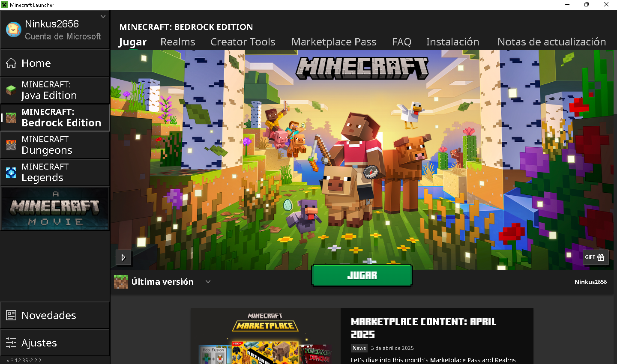Click the Ninkus2656 profile avatar
Viewport: 617px width, 364px height.
13,30
